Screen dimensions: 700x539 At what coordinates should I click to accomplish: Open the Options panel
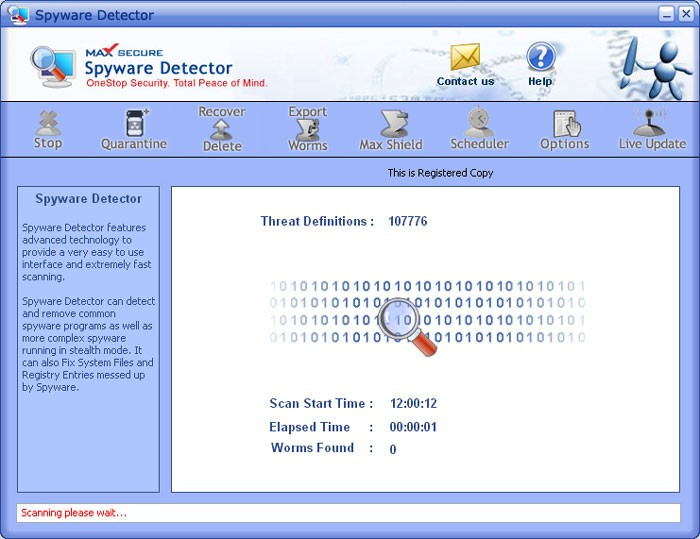(x=565, y=130)
